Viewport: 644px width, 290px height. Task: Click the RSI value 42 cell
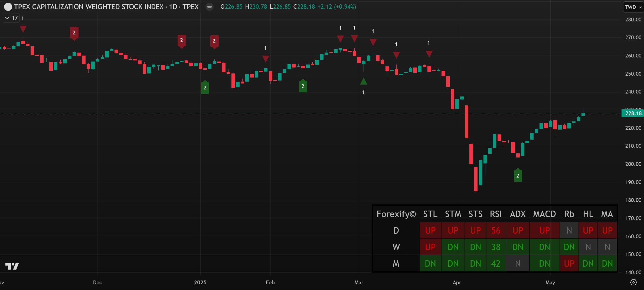[496, 263]
